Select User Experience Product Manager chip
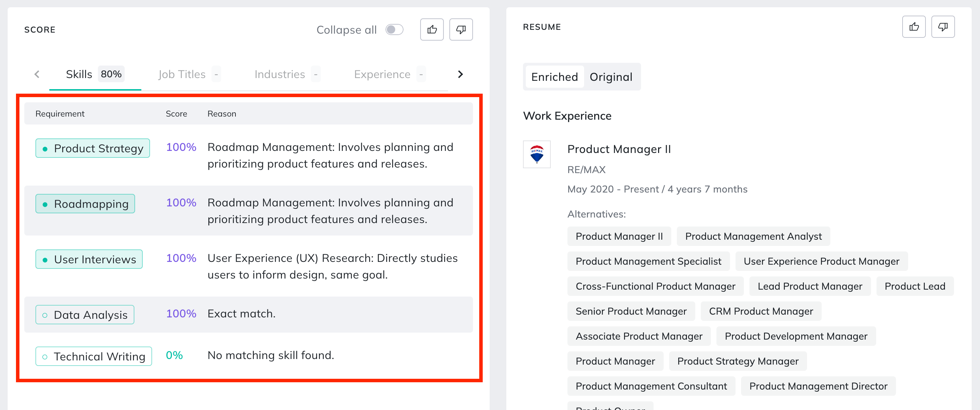The height and width of the screenshot is (410, 980). pos(821,261)
